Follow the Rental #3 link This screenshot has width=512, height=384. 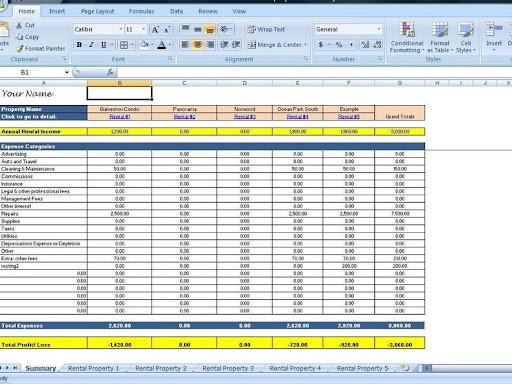(245, 117)
